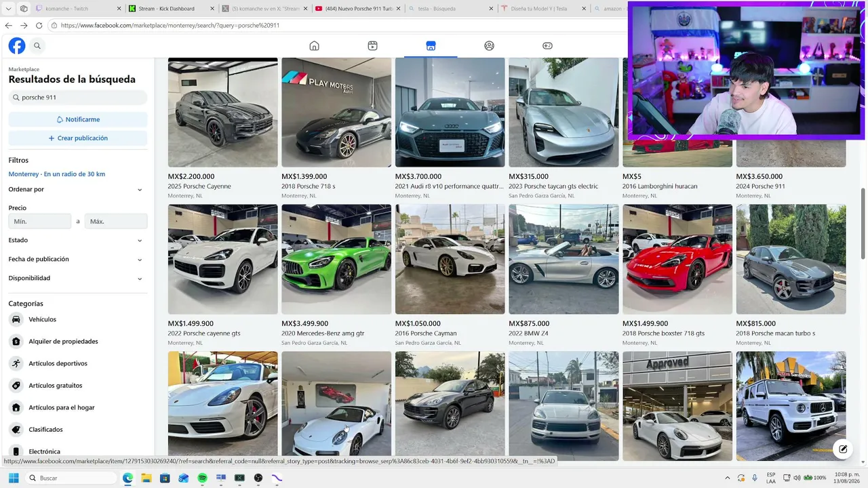
Task: Switch to the tesla - Búsqueda tab
Action: pyautogui.click(x=450, y=9)
